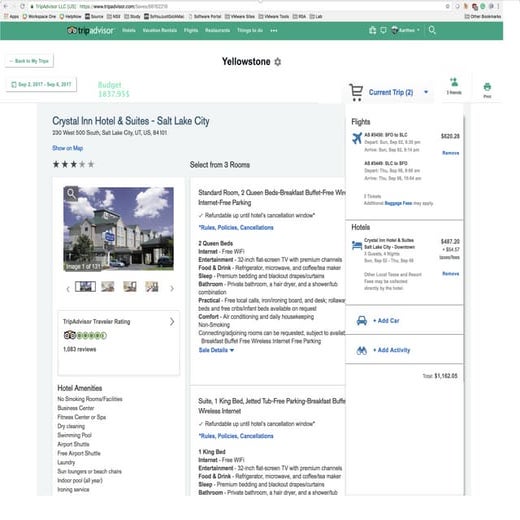Bookmark this page with the star icon
The height and width of the screenshot is (520, 520).
[x=447, y=6]
